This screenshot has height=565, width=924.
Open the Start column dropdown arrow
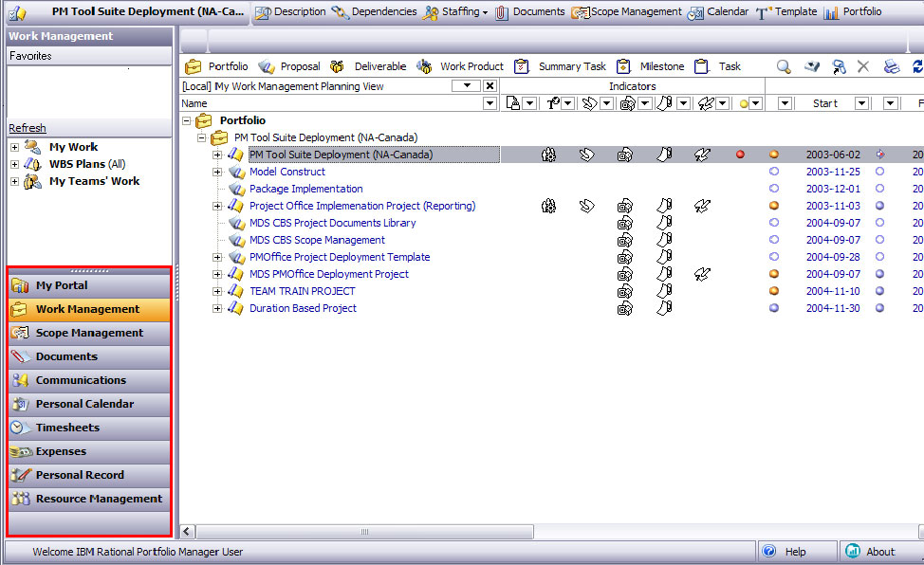click(861, 103)
